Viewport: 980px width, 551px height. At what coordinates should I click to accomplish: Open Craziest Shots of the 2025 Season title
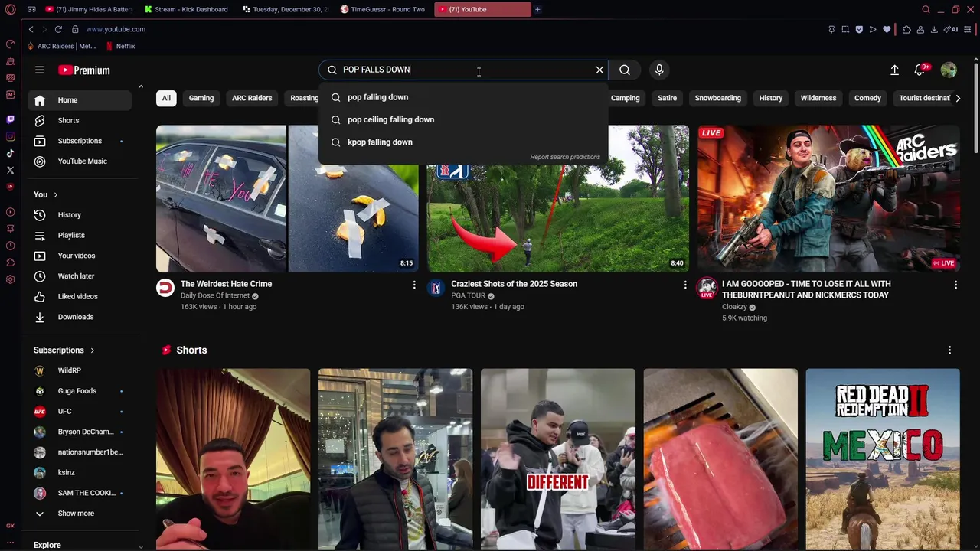(x=514, y=284)
